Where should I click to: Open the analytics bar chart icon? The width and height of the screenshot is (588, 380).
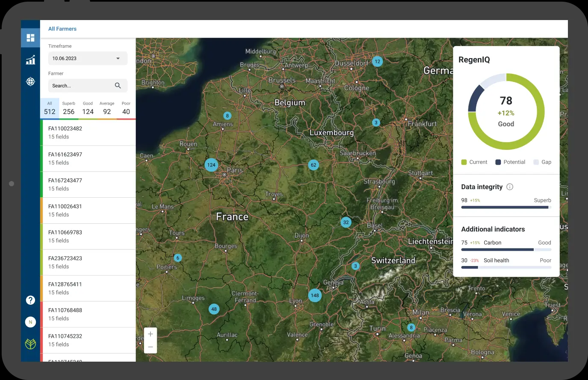coord(30,60)
